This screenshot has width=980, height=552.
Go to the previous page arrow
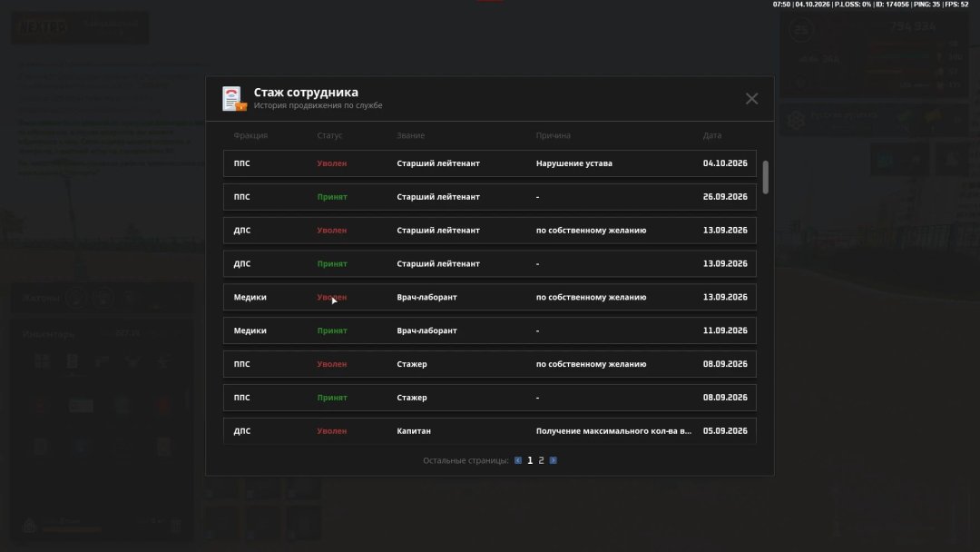[x=518, y=460]
